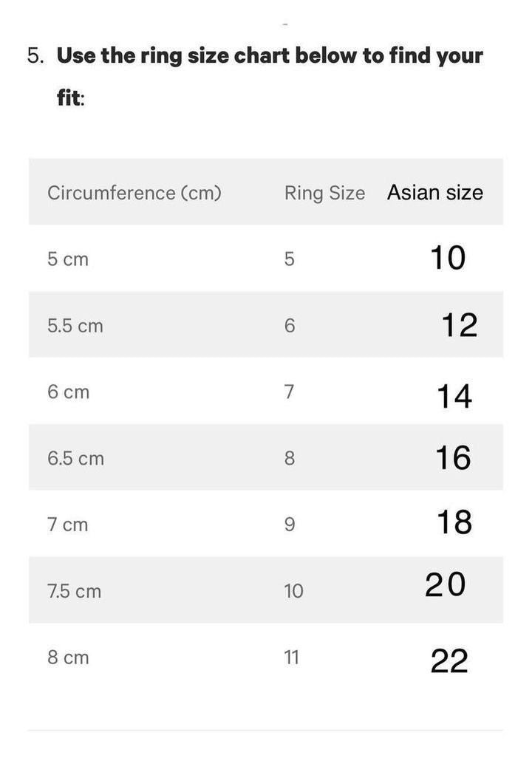This screenshot has width=532, height=758.
Task: Click ring size 8 in the 6.5 cm row
Action: click(290, 458)
